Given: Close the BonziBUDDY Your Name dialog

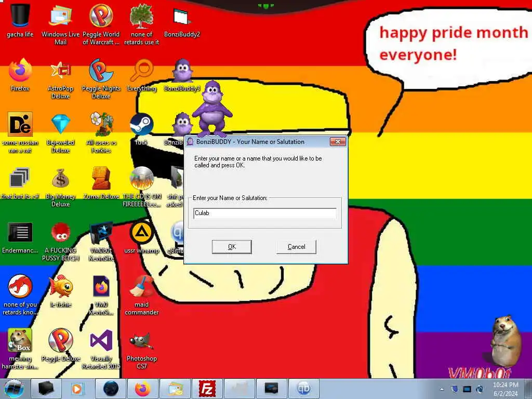Looking at the screenshot, I should tap(338, 142).
